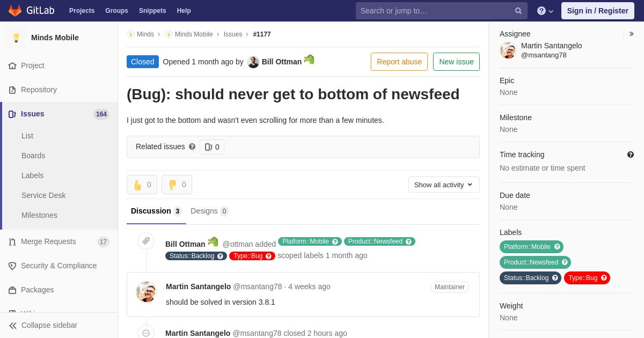The height and width of the screenshot is (338, 644).
Task: Click the red Type::Bug label in sidebar
Action: (587, 278)
